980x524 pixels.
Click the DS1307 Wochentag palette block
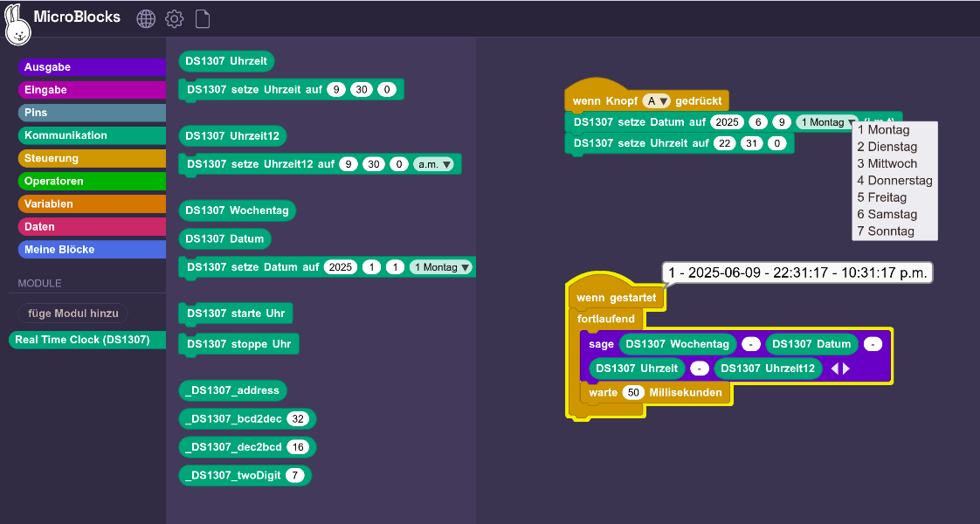click(237, 210)
